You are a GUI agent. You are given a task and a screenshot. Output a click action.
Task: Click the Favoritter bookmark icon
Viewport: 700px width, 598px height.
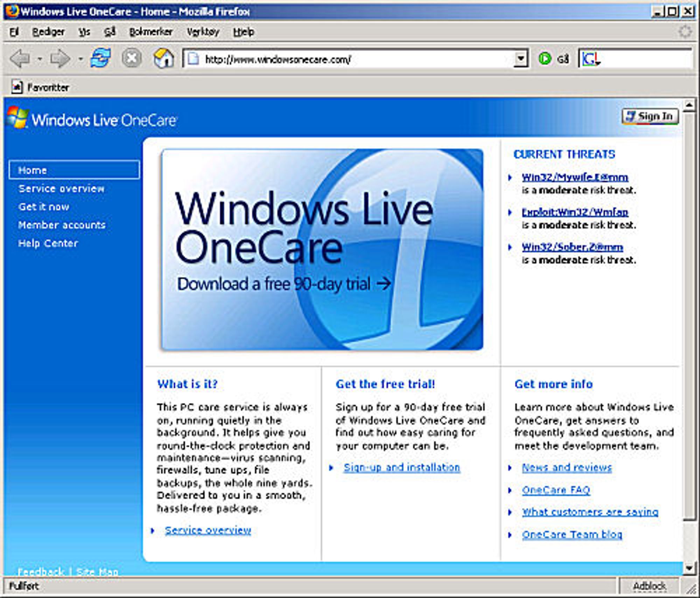[16, 87]
